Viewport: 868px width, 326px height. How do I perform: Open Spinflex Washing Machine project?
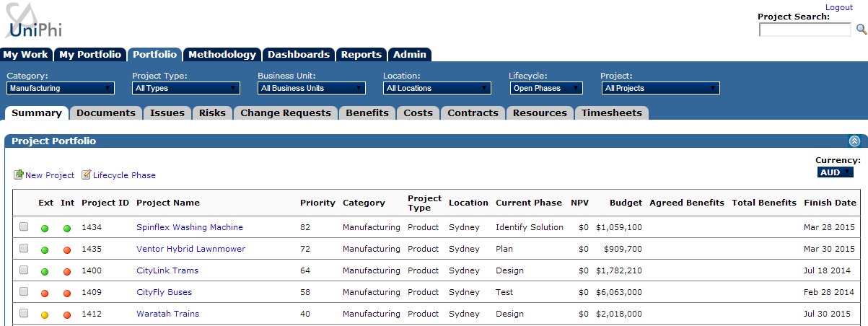(x=190, y=227)
